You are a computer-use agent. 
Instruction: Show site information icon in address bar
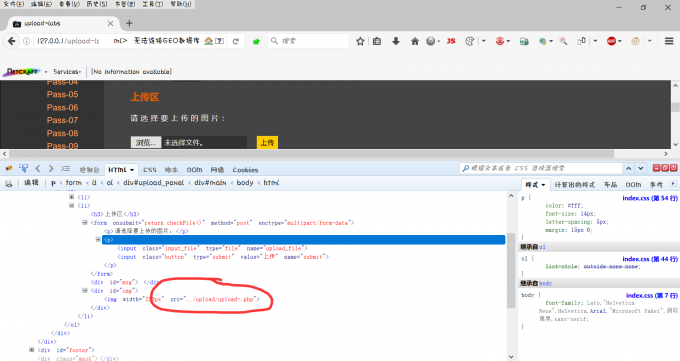pos(26,41)
